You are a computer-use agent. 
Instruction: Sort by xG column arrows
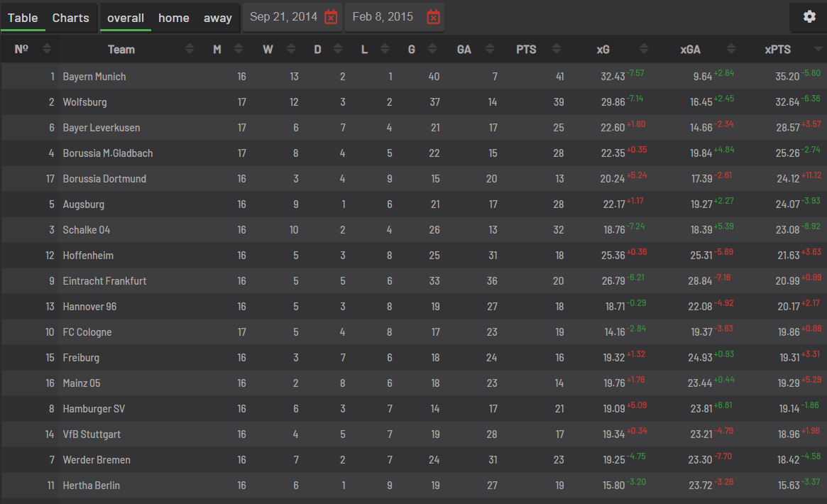click(x=644, y=49)
